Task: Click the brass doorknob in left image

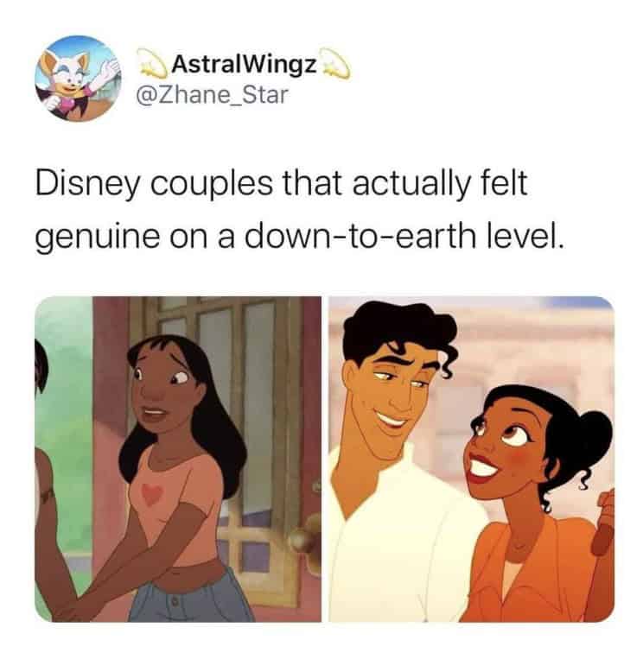Action: point(303,542)
